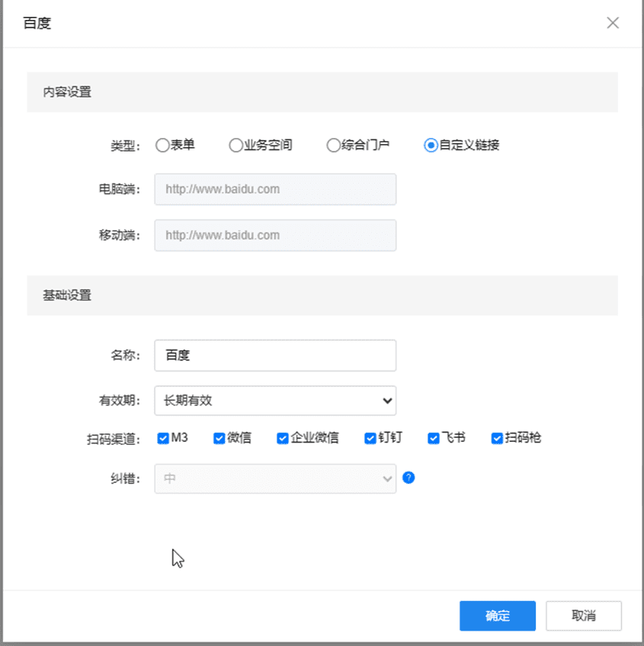Select the 业务空间 type radio button
Image resolution: width=644 pixels, height=646 pixels.
point(235,145)
